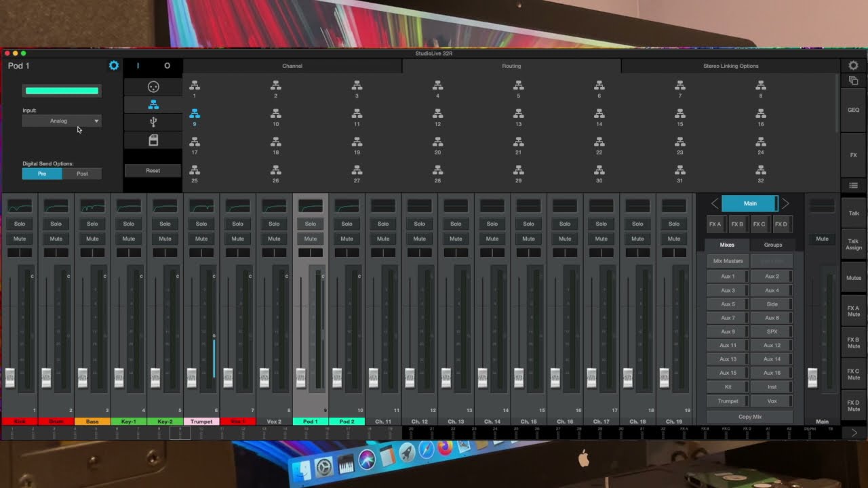Switch to the I input tab
Screen dimensions: 868x488
[x=138, y=66]
